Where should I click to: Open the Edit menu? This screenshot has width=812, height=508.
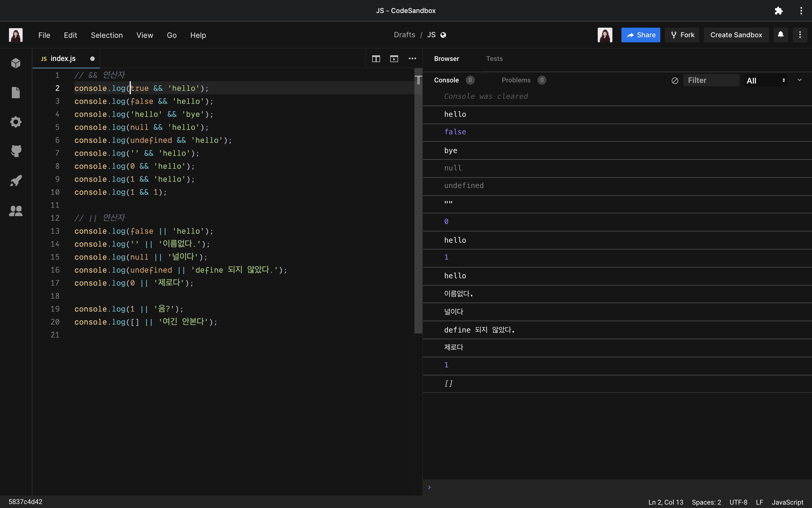pos(70,35)
